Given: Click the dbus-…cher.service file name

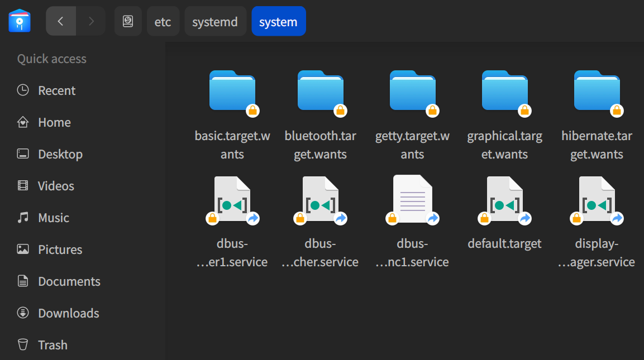Looking at the screenshot, I should [x=320, y=252].
